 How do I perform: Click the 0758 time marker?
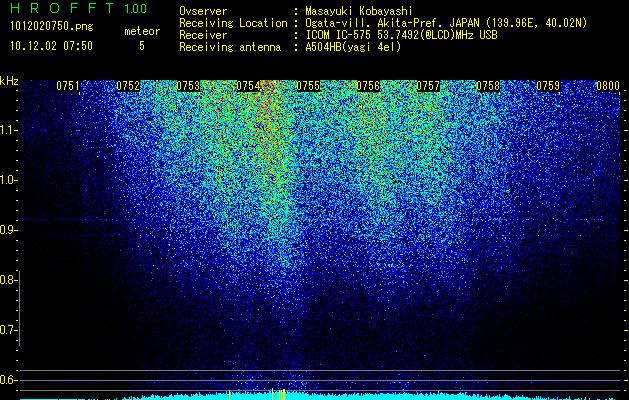point(488,86)
